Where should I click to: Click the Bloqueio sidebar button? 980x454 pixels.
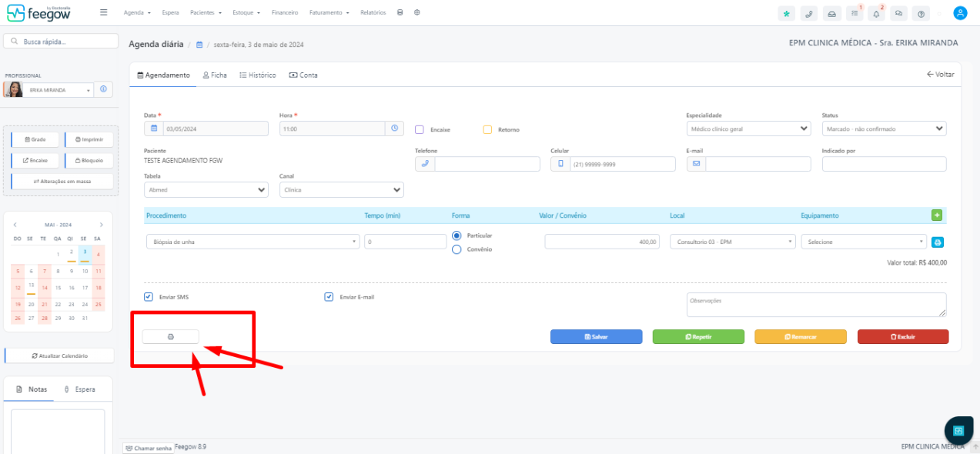[89, 160]
